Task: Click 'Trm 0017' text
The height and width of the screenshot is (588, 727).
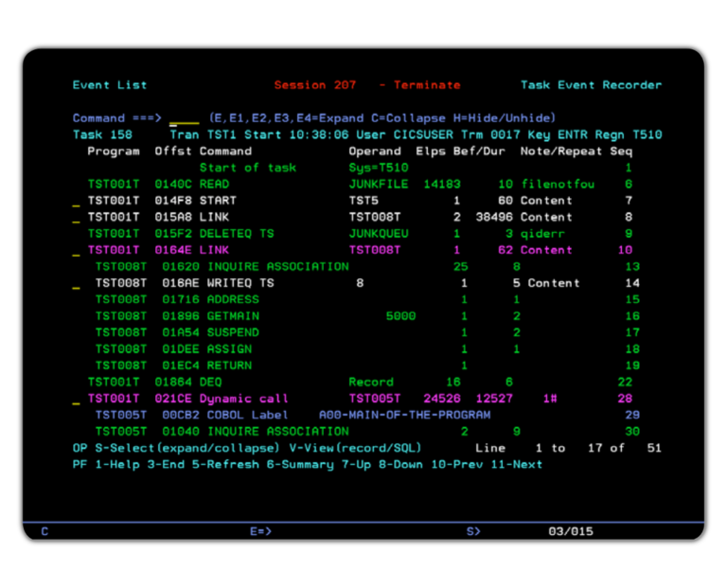Action: [490, 135]
